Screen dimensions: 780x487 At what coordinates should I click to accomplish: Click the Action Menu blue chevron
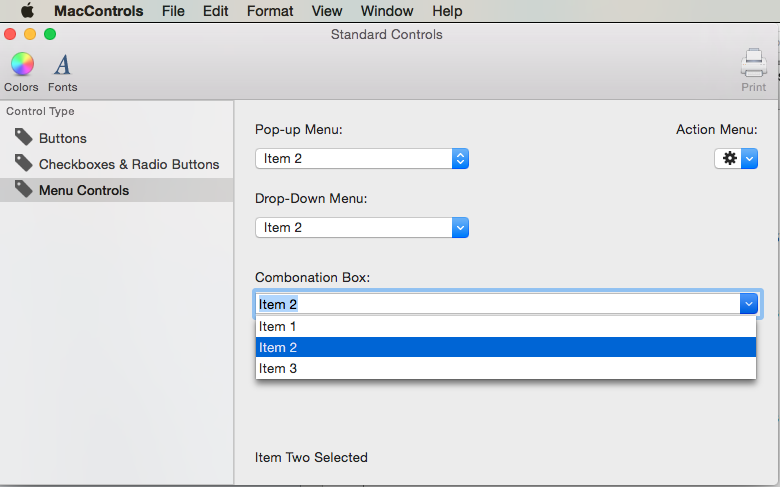[x=750, y=159]
